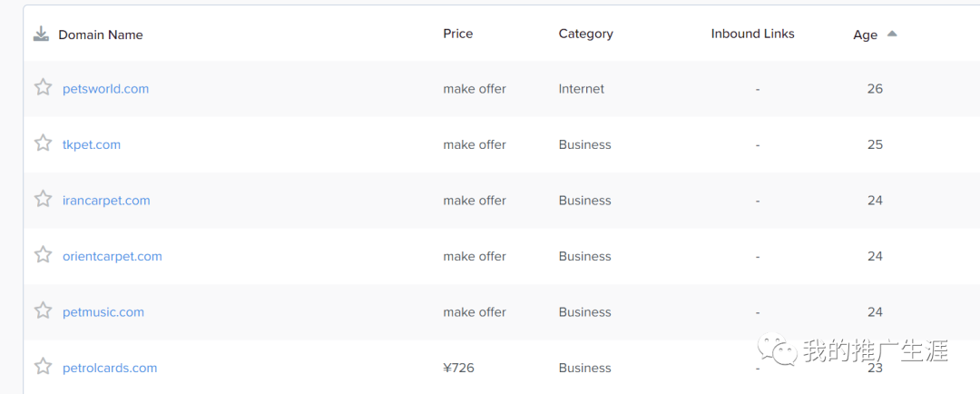Image resolution: width=980 pixels, height=394 pixels.
Task: Star the petsworld.com domain
Action: tap(43, 87)
